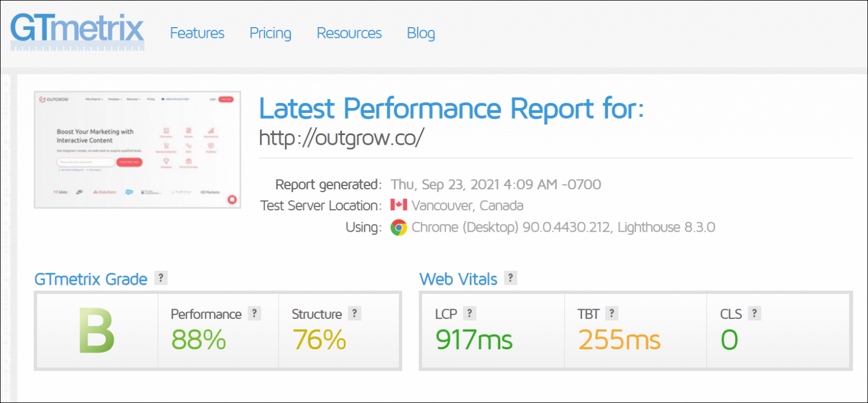
Task: Click the Chrome browser icon
Action: click(398, 227)
